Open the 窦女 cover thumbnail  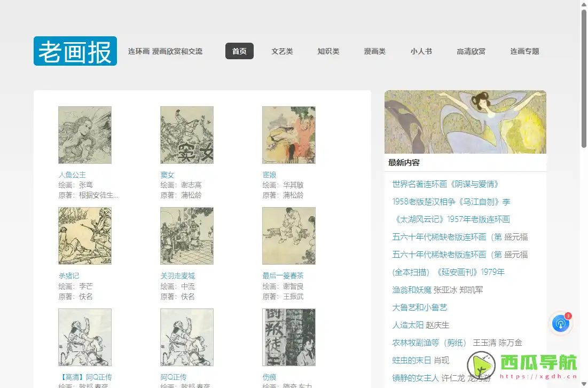pos(187,135)
